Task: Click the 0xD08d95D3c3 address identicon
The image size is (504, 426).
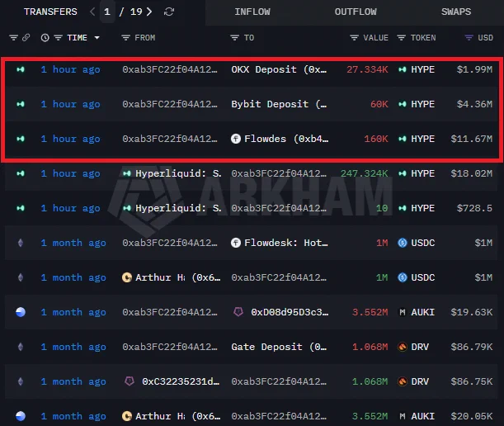Action: 238,312
